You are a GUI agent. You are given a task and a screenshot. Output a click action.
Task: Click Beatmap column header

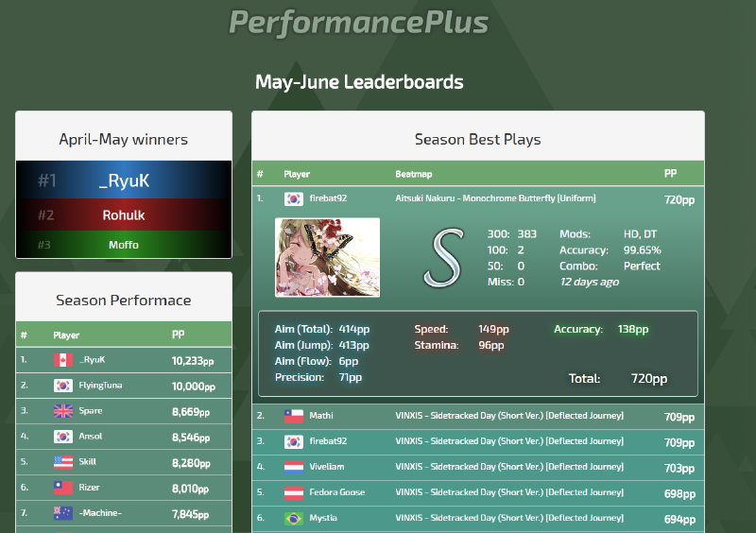click(x=414, y=174)
